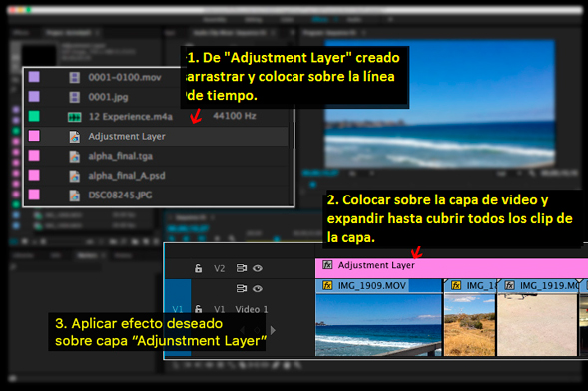Select the Adjustment Layer item in project panel
This screenshot has height=391, width=588.
tap(158, 136)
